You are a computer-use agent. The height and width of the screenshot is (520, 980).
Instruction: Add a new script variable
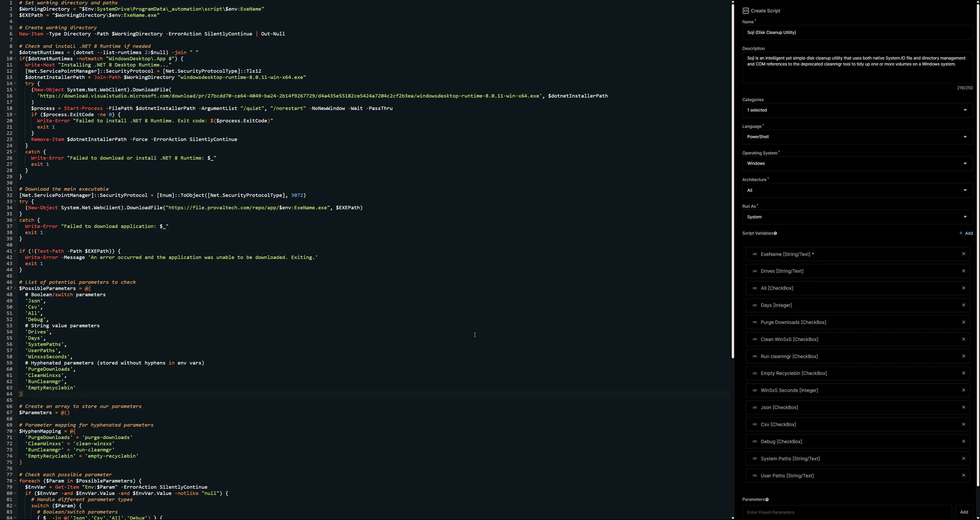click(x=966, y=233)
